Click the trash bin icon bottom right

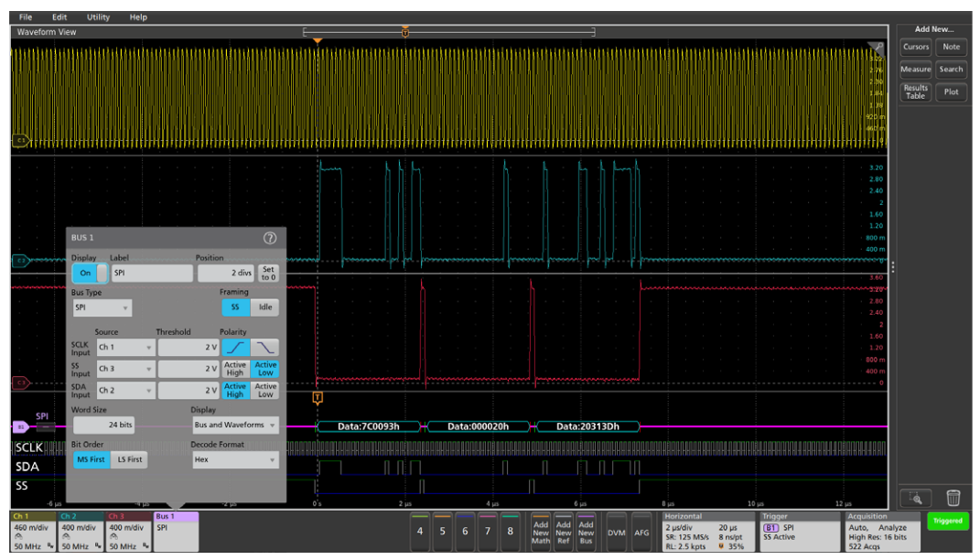click(x=953, y=498)
